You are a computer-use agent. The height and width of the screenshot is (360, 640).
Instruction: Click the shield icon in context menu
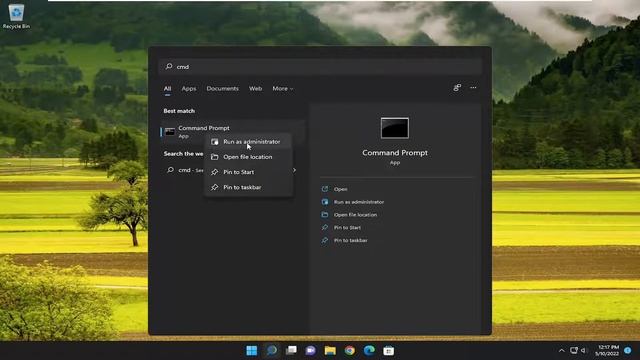pyautogui.click(x=215, y=142)
